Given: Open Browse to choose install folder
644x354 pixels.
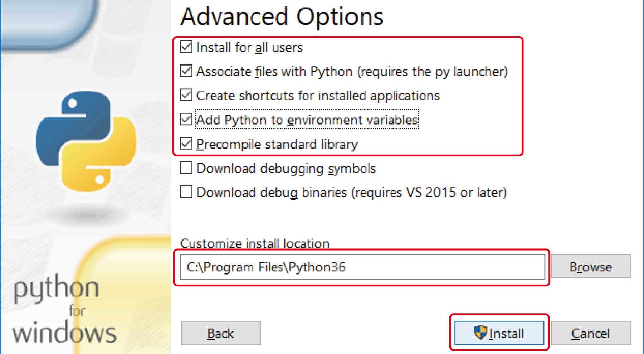Looking at the screenshot, I should tap(591, 266).
